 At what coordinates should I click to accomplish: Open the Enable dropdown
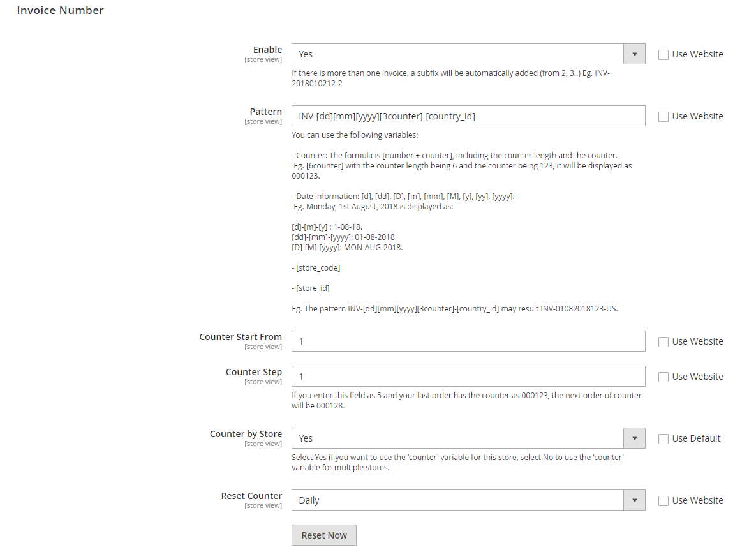457,54
